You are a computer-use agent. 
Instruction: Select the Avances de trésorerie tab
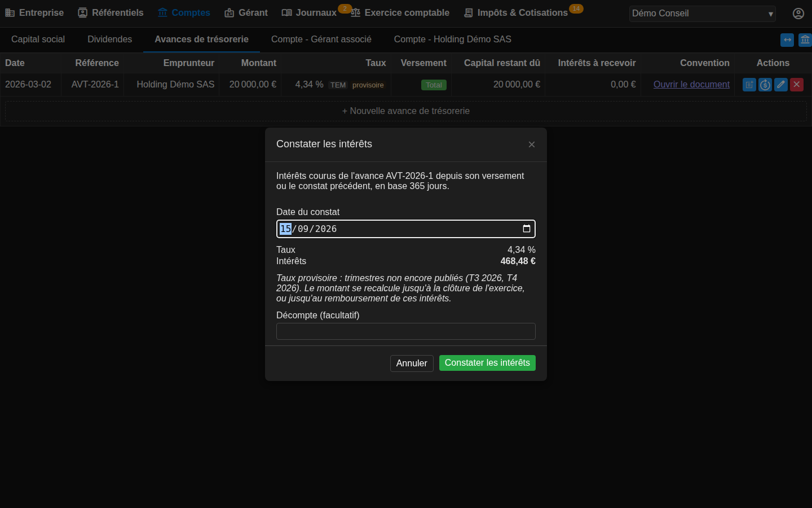tap(201, 40)
